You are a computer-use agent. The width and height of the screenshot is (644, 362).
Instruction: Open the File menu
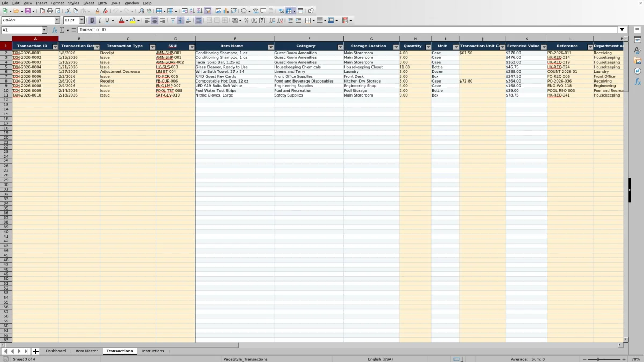pyautogui.click(x=5, y=3)
